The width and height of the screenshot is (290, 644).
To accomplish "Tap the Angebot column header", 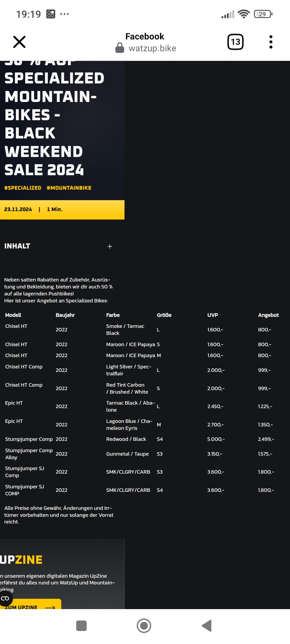I will (x=268, y=315).
